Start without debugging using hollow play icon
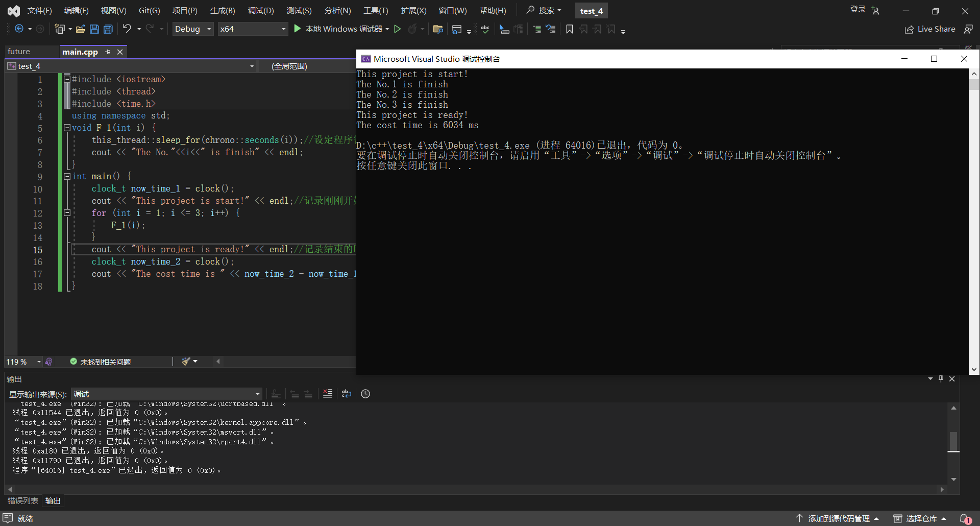 tap(398, 29)
